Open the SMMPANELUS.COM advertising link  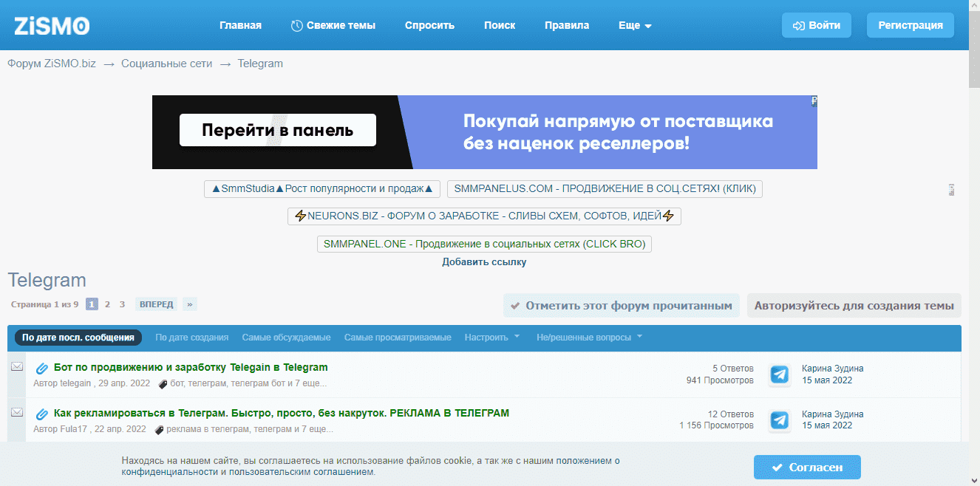click(x=605, y=189)
